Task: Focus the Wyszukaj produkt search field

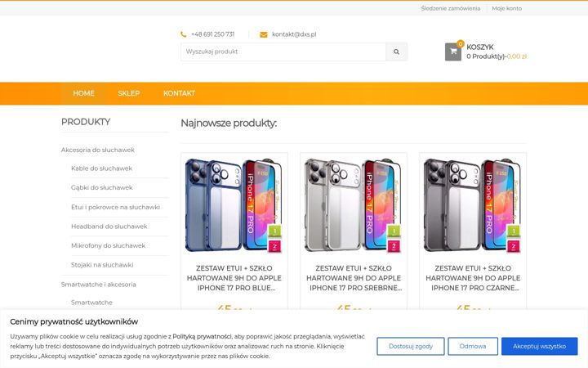Action: 283,52
